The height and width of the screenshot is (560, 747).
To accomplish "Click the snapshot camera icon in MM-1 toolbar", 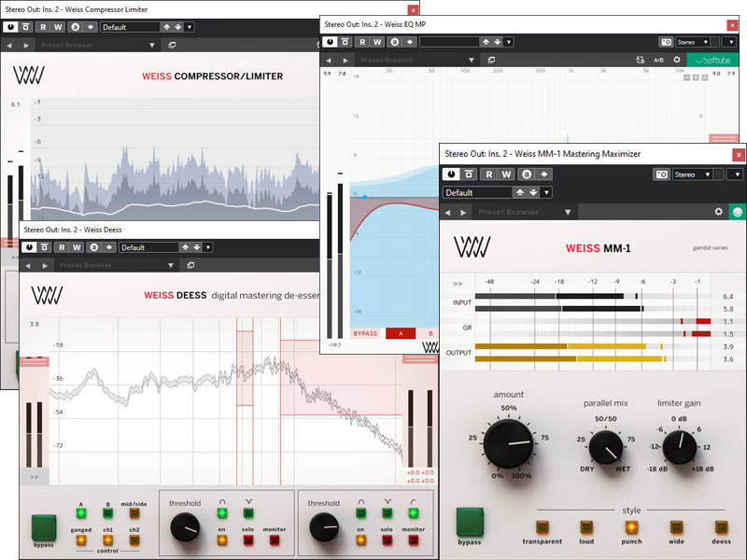I will click(661, 174).
